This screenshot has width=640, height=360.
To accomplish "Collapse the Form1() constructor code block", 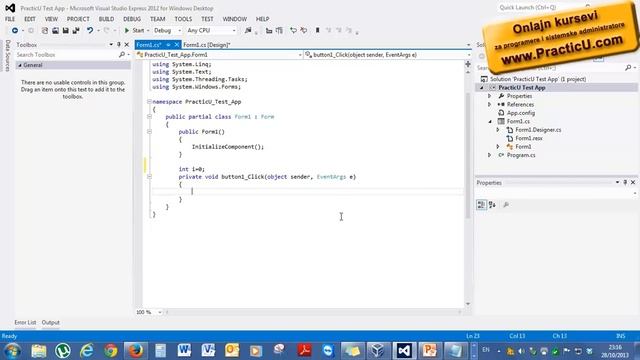I will (149, 132).
